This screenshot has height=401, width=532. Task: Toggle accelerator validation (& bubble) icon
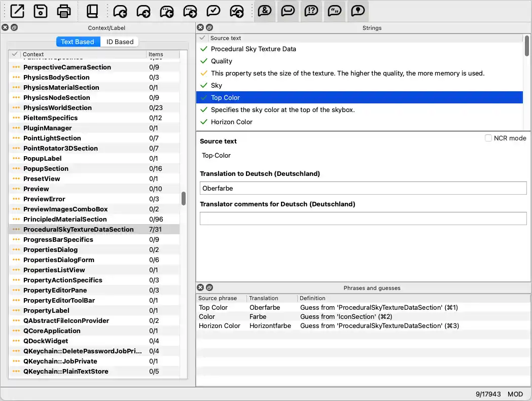point(265,11)
